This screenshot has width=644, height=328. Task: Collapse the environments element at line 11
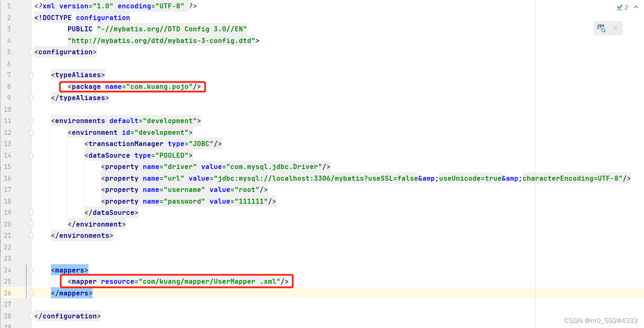(31, 121)
